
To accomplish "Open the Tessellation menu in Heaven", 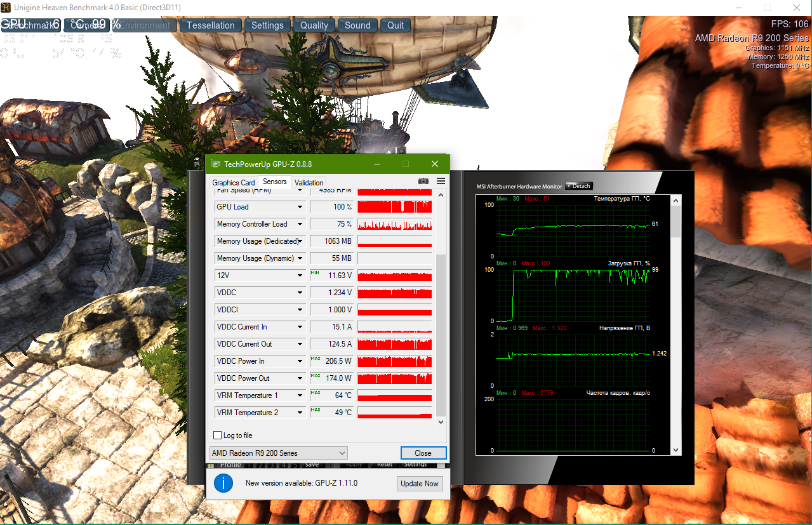I will point(211,25).
